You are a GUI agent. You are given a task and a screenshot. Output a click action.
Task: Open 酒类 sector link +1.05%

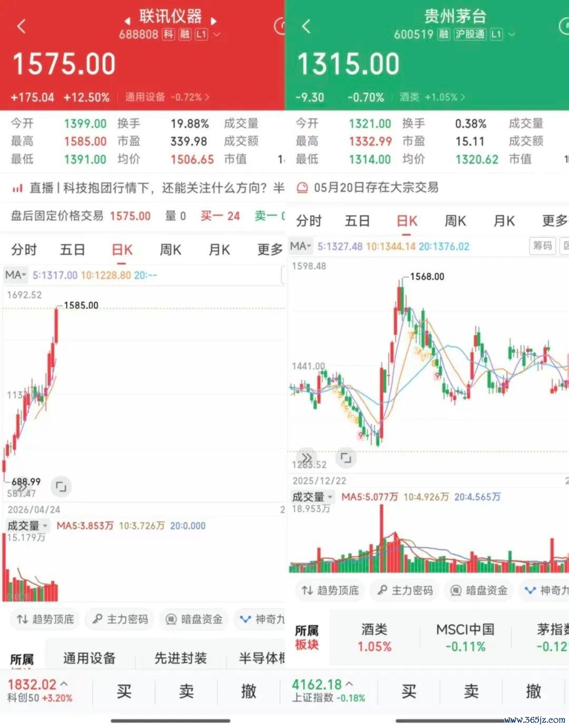point(432,97)
